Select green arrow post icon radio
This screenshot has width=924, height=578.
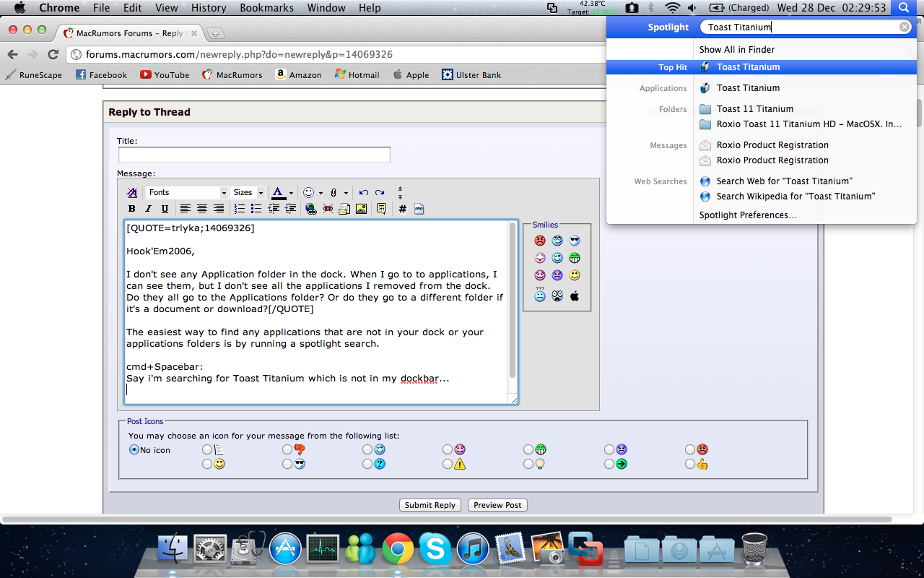point(610,464)
